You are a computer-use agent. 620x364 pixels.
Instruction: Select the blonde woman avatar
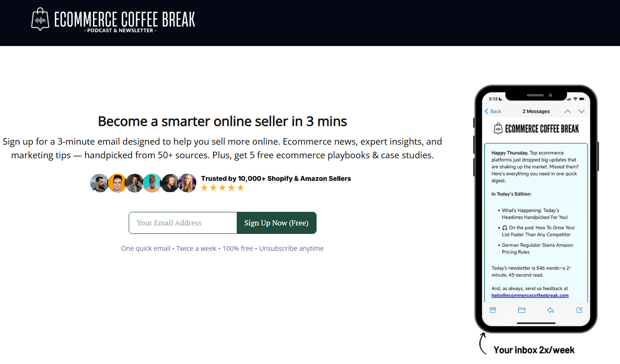coord(187,183)
